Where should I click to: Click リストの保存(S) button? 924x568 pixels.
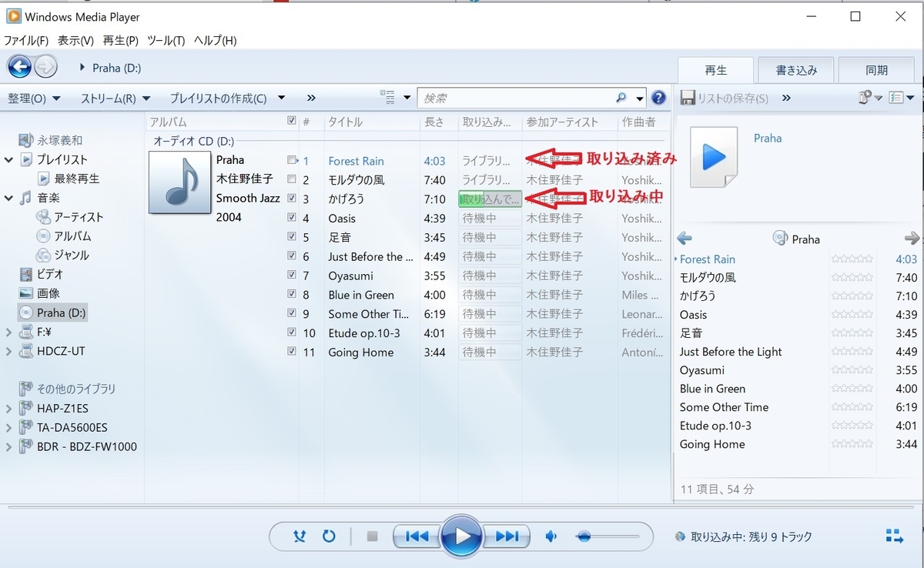point(725,98)
